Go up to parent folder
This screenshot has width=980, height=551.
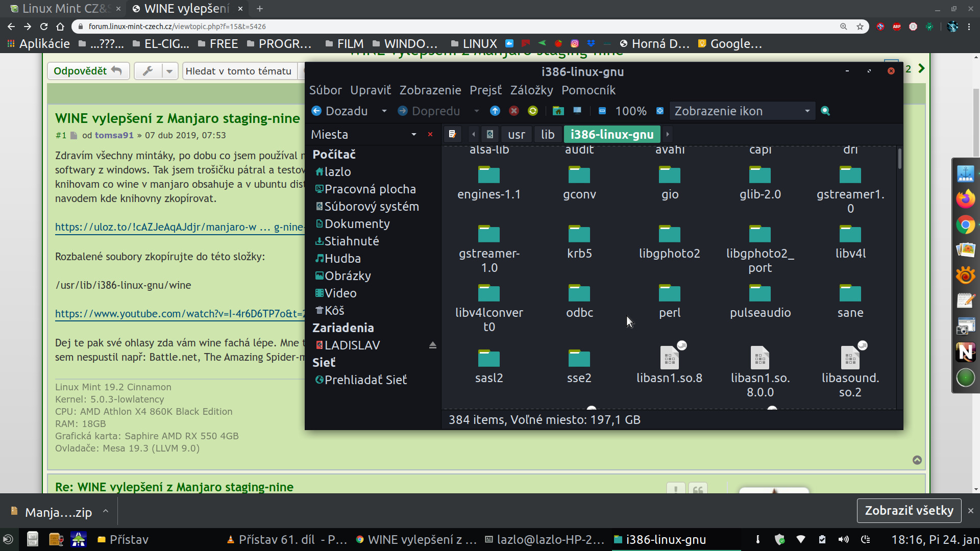point(495,111)
